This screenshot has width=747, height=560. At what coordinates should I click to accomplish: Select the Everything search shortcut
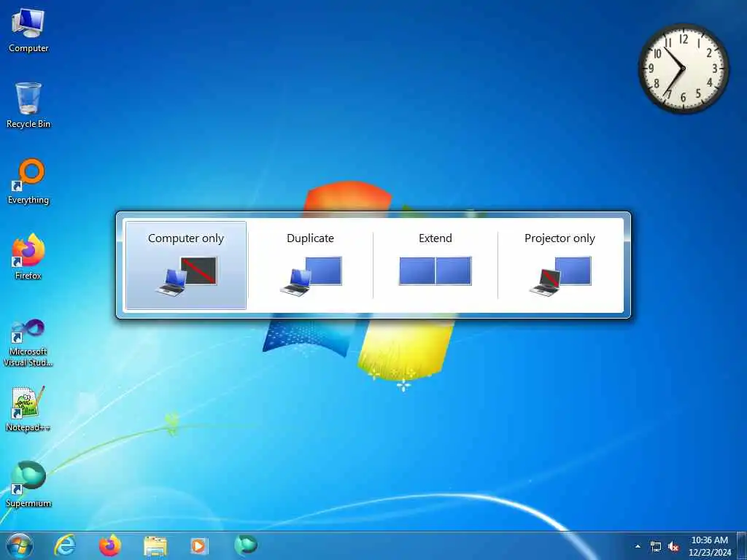(28, 182)
